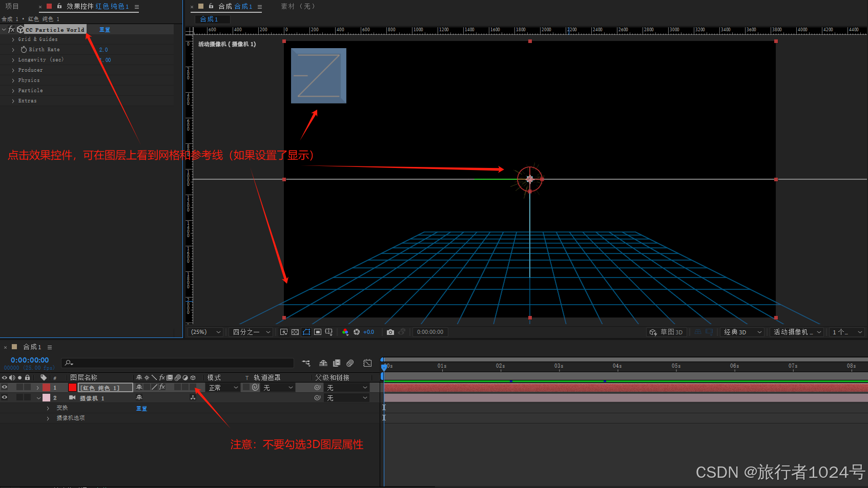Screen dimensions: 868x488
Task: Click Draft 3D button
Action: (x=666, y=332)
